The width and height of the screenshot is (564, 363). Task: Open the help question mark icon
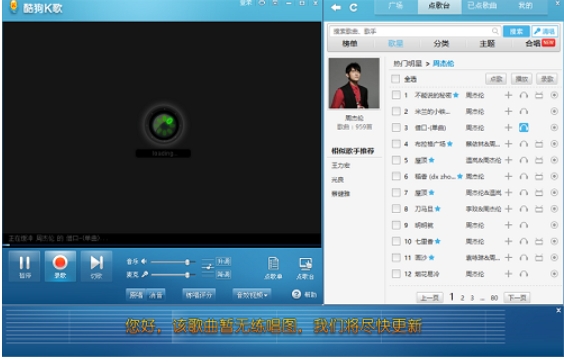click(x=296, y=294)
